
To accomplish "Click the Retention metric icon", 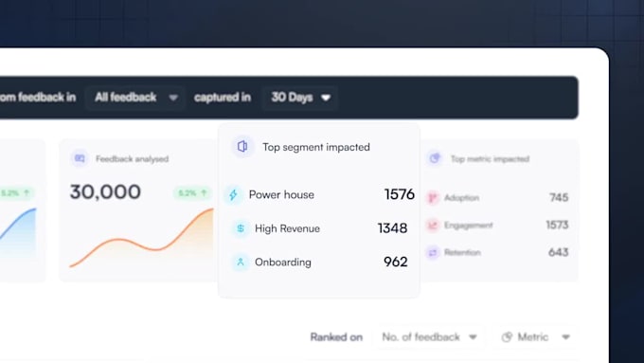I will [x=433, y=252].
